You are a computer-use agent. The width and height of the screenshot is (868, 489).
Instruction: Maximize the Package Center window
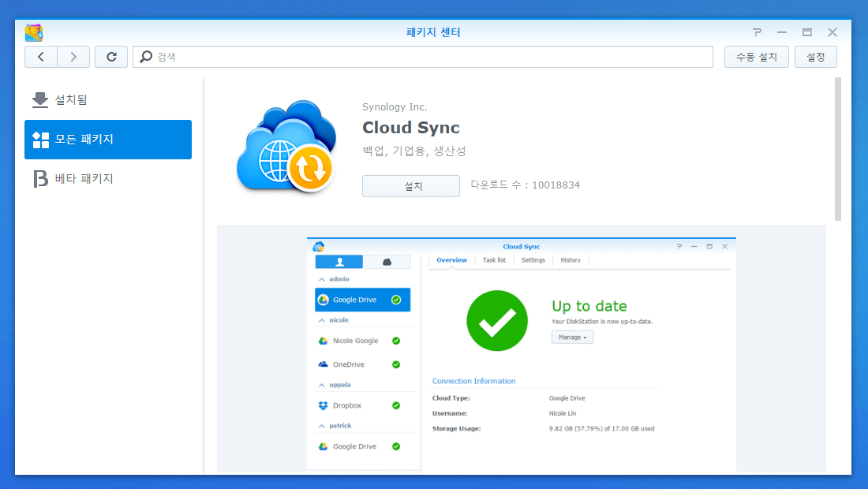click(807, 32)
